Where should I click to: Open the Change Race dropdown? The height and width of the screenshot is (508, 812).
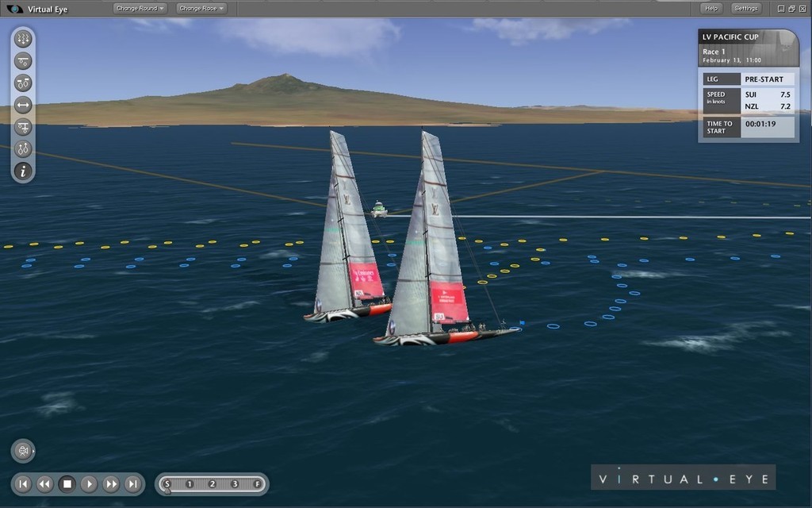point(202,8)
